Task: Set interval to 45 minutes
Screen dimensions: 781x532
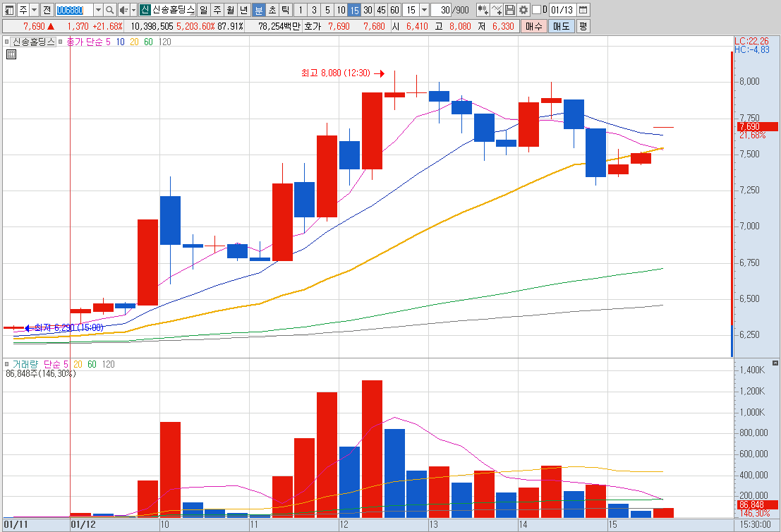Action: (381, 10)
